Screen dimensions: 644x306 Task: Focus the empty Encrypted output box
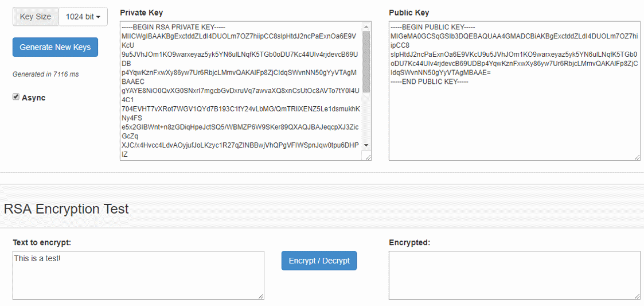pos(514,275)
